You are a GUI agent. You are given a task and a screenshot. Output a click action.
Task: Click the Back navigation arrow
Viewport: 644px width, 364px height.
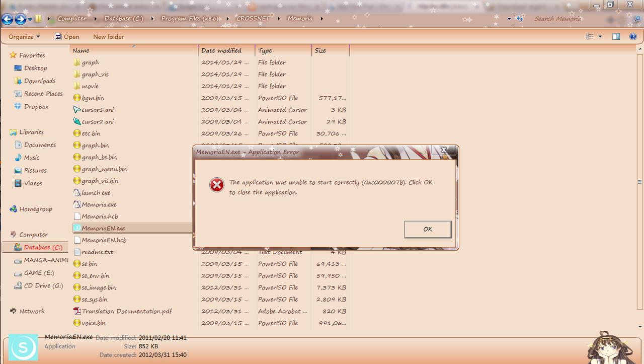point(8,19)
